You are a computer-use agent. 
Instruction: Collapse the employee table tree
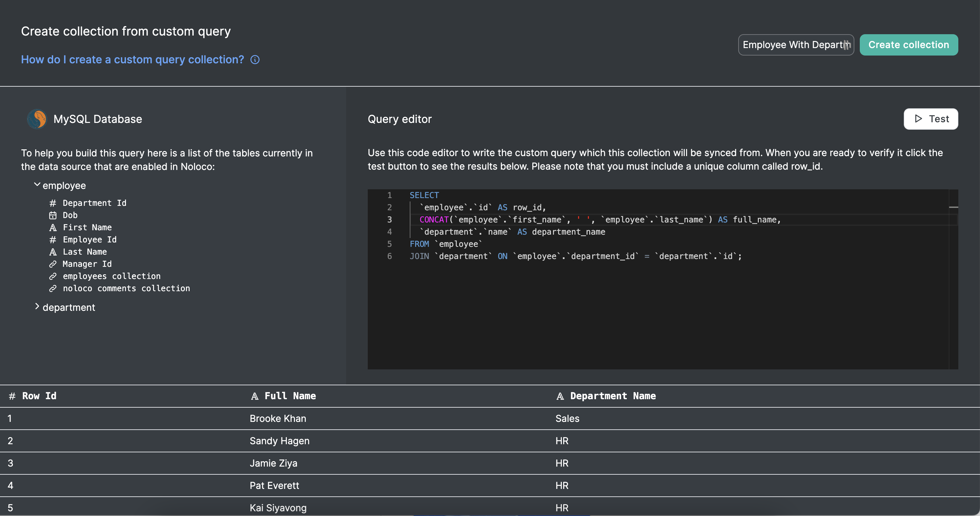click(x=37, y=185)
